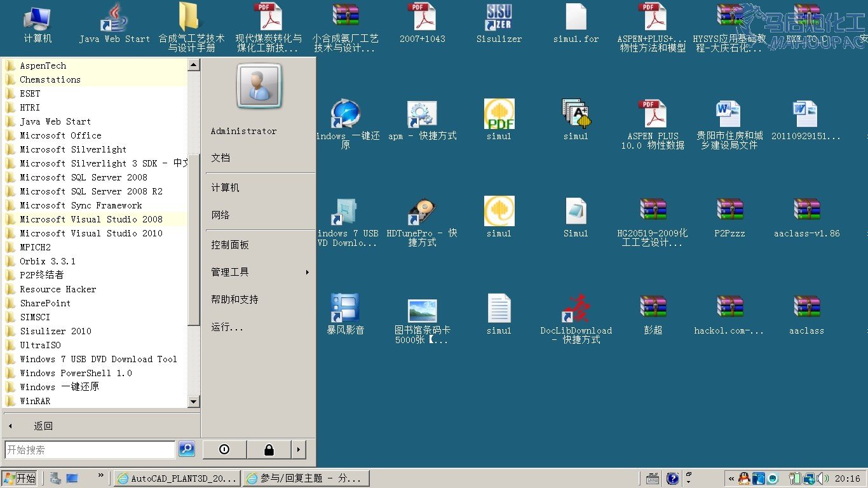868x488 pixels.
Task: Show hidden tray icons with the « chevron
Action: pyautogui.click(x=731, y=478)
